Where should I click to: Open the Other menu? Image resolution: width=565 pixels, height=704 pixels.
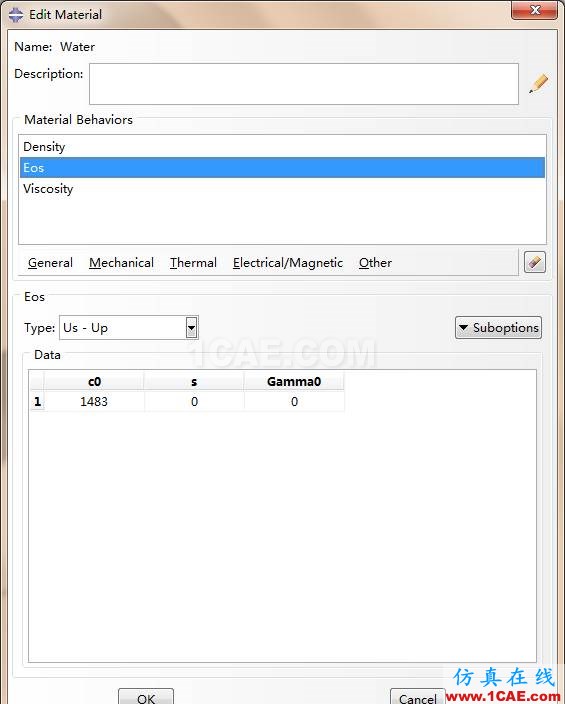click(x=375, y=263)
